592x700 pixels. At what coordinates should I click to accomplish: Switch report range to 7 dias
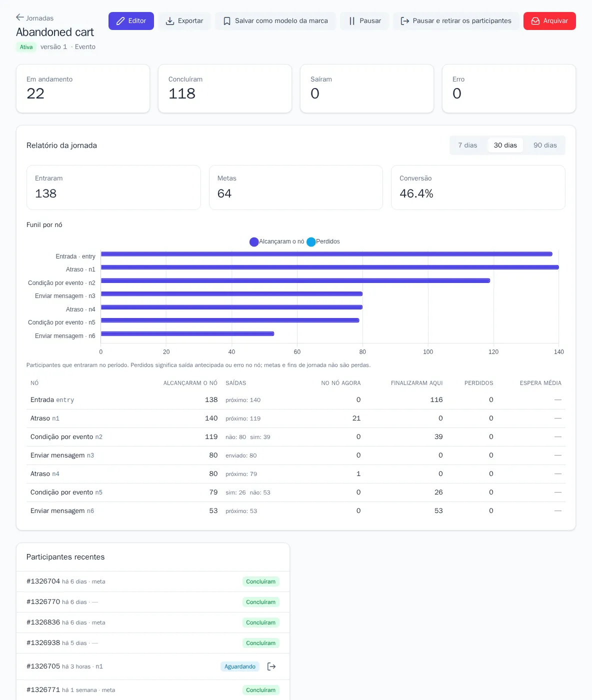pyautogui.click(x=467, y=145)
